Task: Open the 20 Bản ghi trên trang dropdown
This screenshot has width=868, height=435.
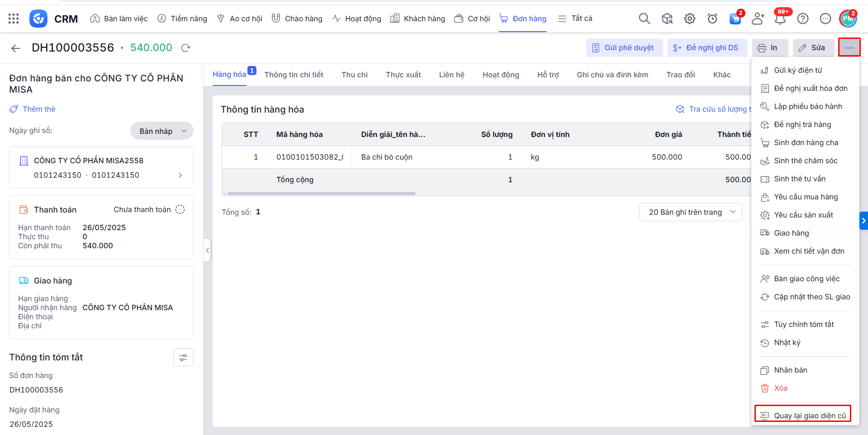Action: coord(690,212)
